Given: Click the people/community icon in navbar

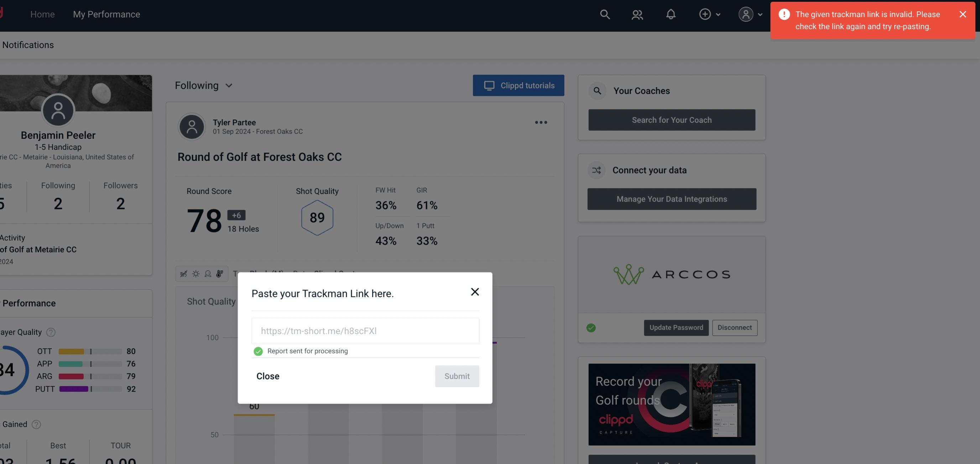Looking at the screenshot, I should [637, 14].
